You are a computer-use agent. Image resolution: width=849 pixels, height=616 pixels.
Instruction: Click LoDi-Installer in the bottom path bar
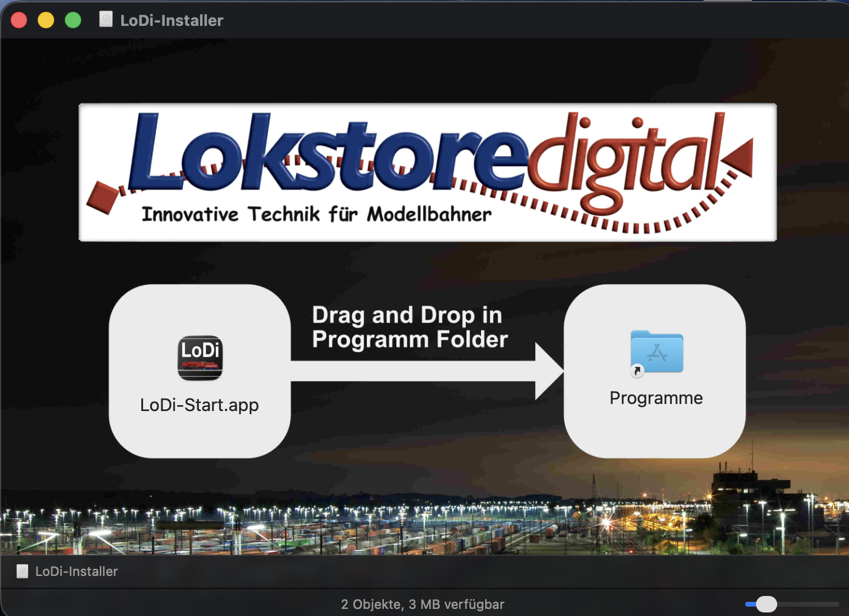click(x=77, y=571)
